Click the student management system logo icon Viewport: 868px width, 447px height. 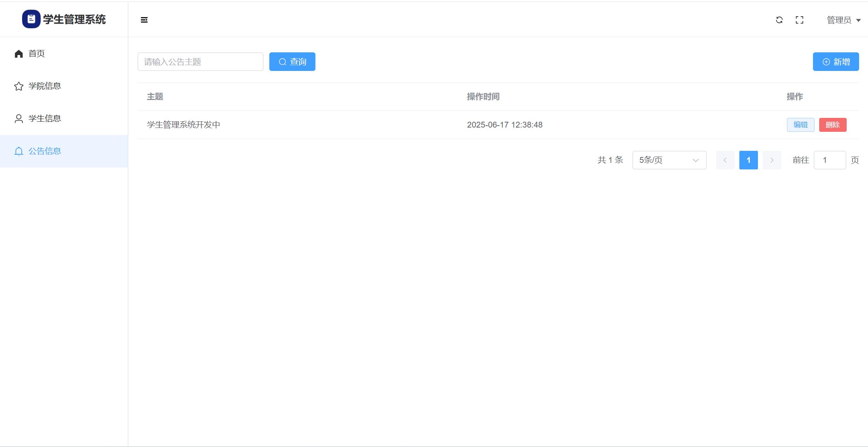(x=31, y=19)
